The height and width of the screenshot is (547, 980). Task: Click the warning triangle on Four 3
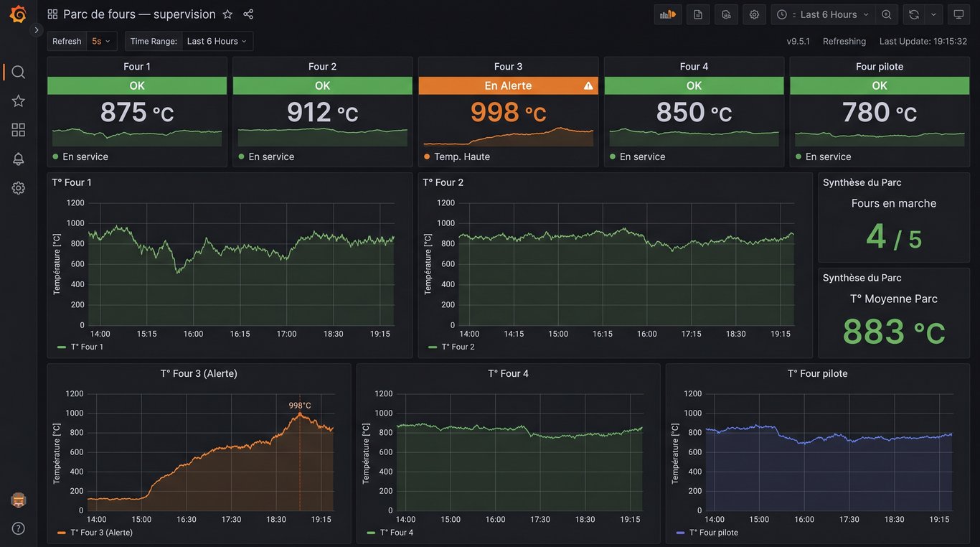click(x=588, y=85)
